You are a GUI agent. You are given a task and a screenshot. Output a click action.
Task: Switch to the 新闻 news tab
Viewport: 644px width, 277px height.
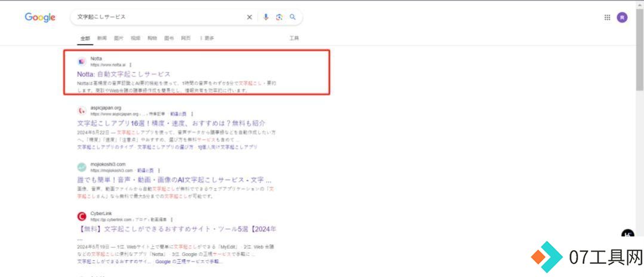click(102, 38)
